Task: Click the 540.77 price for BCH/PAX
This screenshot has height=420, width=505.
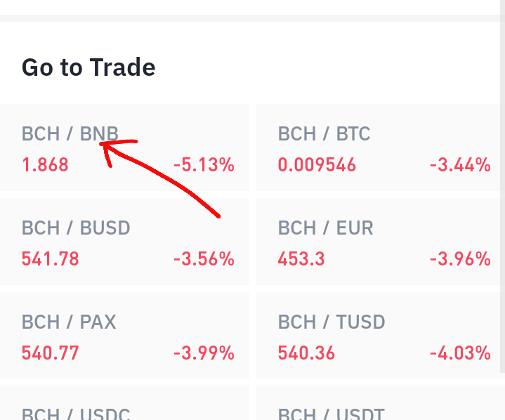Action: click(51, 353)
